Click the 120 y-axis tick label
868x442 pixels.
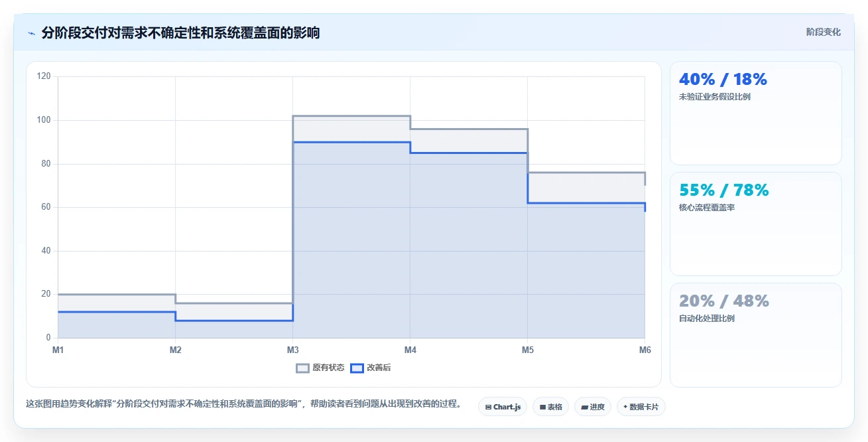pyautogui.click(x=44, y=76)
